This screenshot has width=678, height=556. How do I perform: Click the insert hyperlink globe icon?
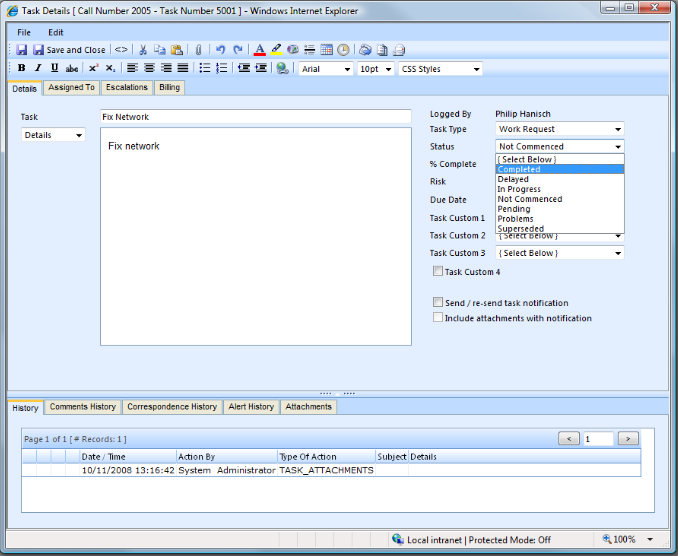(x=282, y=68)
